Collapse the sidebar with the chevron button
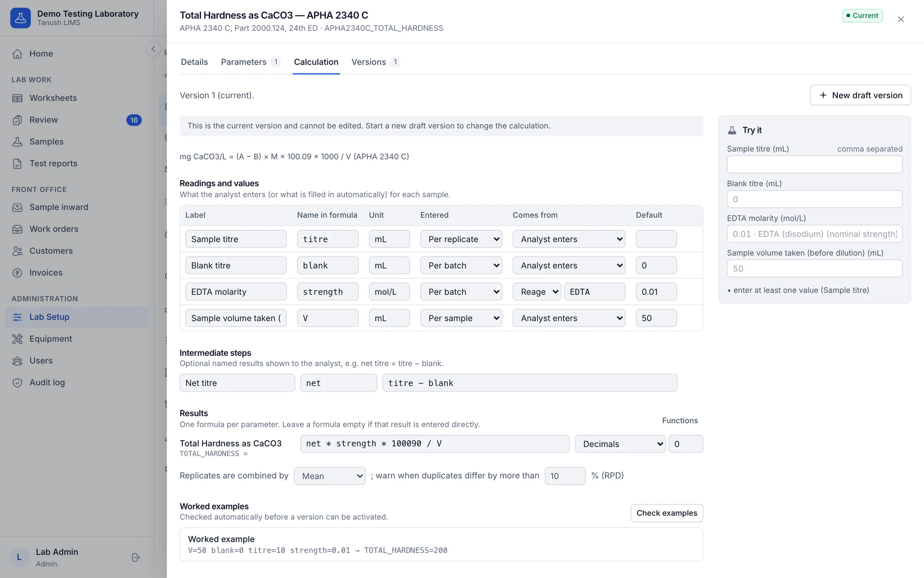 tap(153, 49)
